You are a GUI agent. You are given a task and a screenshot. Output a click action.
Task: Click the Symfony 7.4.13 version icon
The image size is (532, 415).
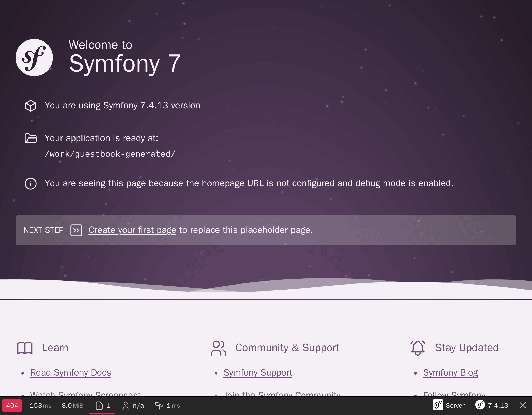(x=480, y=405)
